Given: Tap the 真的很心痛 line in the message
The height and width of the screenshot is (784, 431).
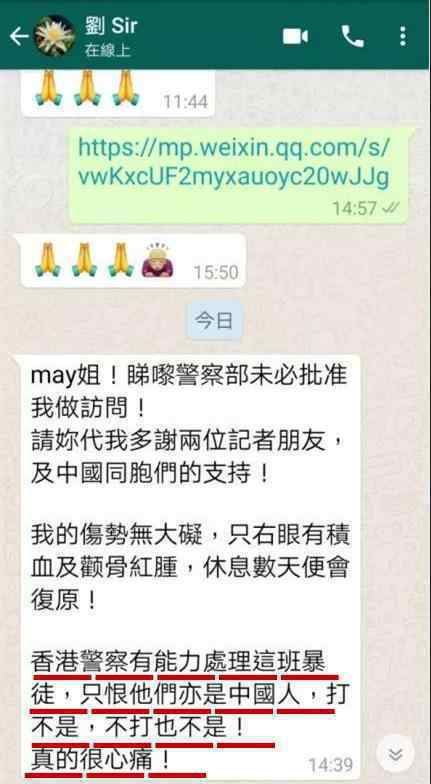Looking at the screenshot, I should point(100,762).
